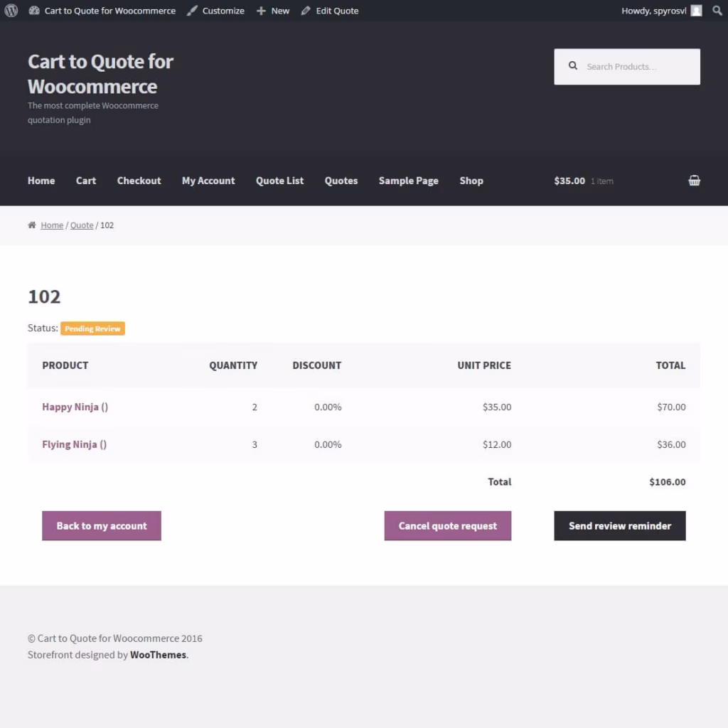728x728 pixels.
Task: Click the WooThemes footer link
Action: pyautogui.click(x=159, y=655)
